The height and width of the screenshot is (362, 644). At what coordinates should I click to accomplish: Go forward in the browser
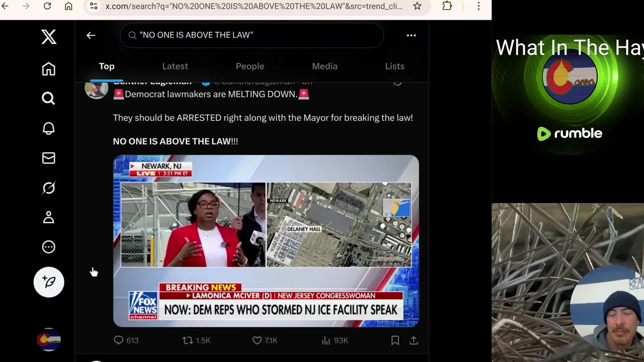tap(26, 6)
